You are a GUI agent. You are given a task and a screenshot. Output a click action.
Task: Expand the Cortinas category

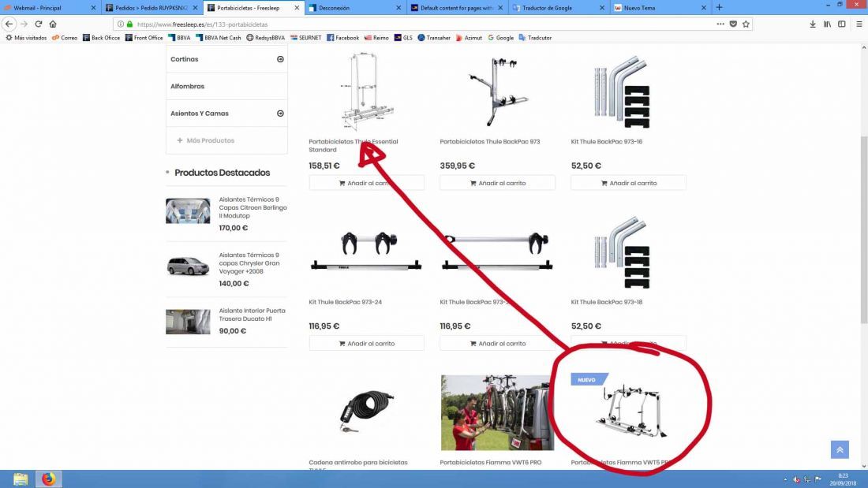click(280, 59)
